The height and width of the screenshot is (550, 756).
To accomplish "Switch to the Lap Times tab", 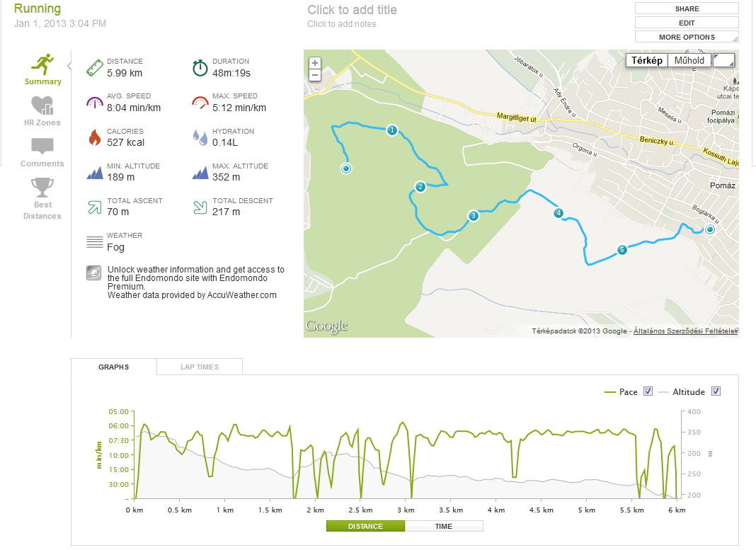I will (x=199, y=367).
